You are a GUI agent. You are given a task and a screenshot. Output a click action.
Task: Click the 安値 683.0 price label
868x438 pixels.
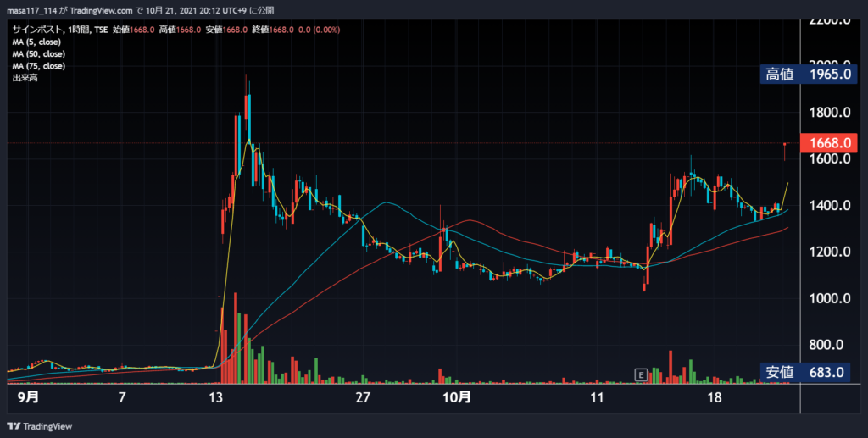[804, 372]
